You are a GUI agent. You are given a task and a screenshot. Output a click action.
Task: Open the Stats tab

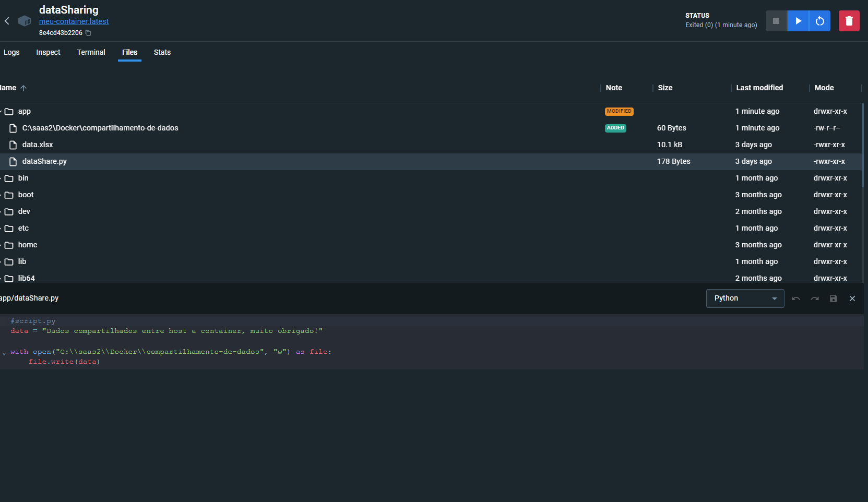point(162,52)
